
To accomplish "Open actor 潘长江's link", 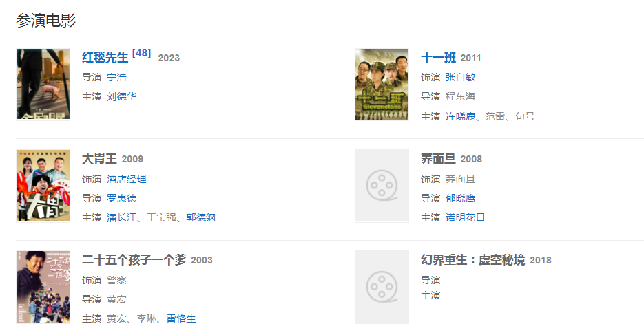I will pyautogui.click(x=122, y=217).
